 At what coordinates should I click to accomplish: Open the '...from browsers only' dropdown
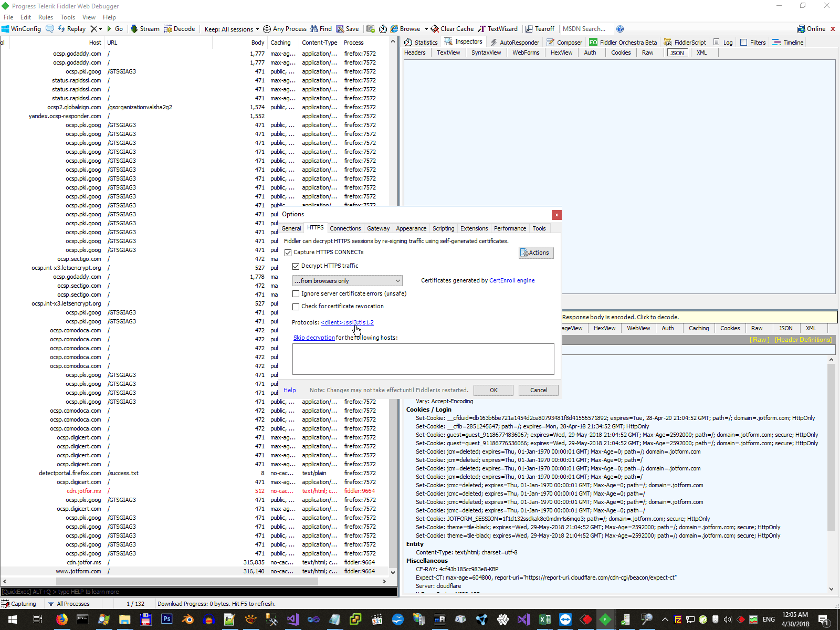tap(348, 281)
